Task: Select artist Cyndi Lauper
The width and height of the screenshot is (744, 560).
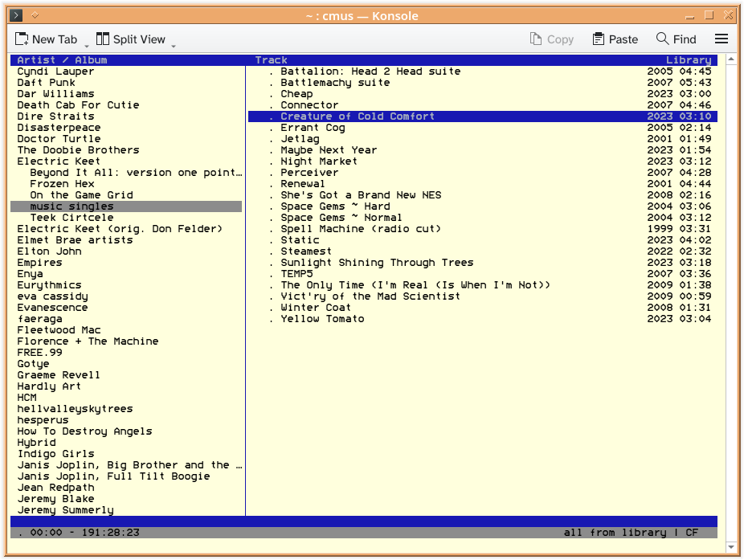Action: (x=126, y=72)
